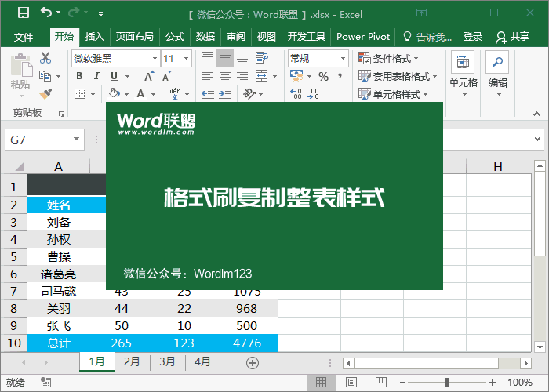Save the workbook with the floppy icon
This screenshot has width=549, height=392.
[x=24, y=13]
